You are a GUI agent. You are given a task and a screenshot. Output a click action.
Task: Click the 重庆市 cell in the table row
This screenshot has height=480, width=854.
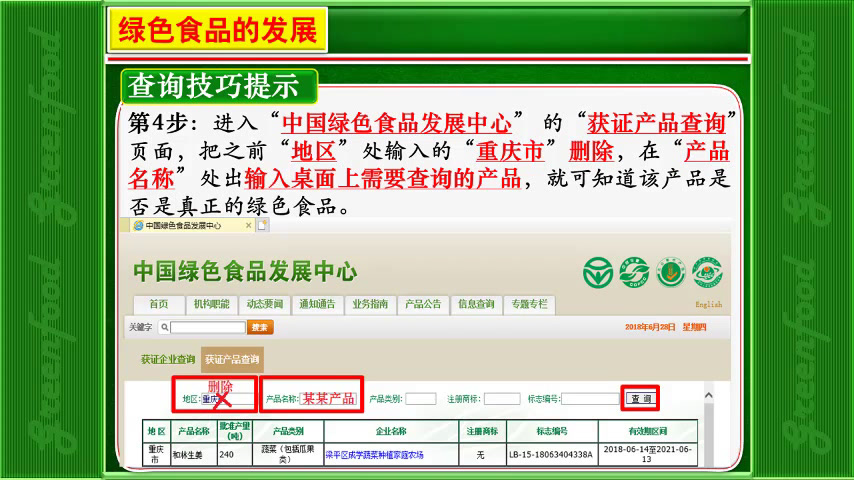[156, 454]
